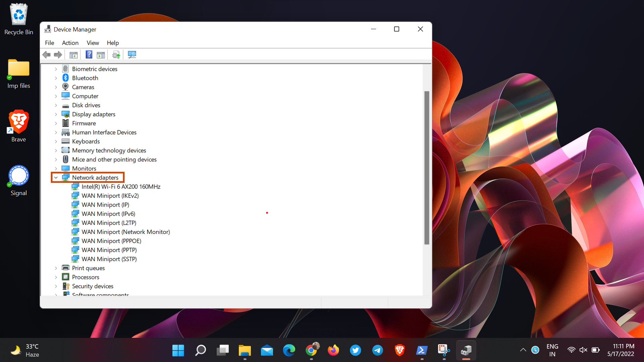Select WAN Miniport SSTP adapter entry
The height and width of the screenshot is (362, 644).
click(x=109, y=258)
